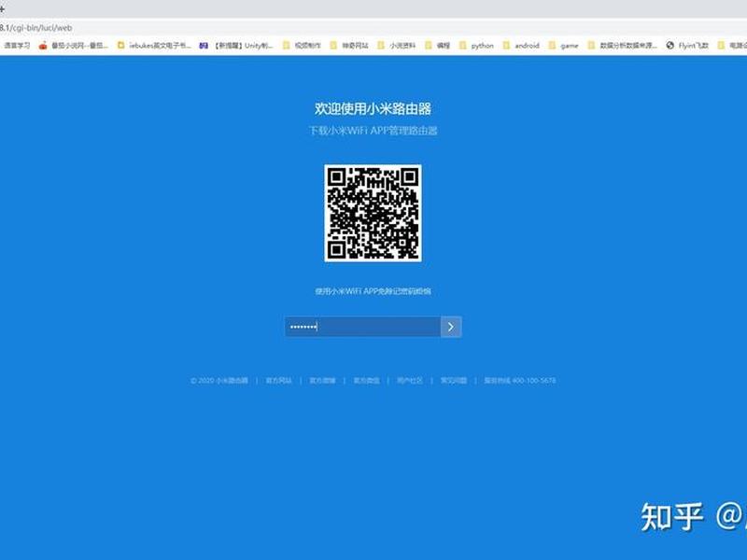Open the Unity forum bookmark

[x=236, y=46]
